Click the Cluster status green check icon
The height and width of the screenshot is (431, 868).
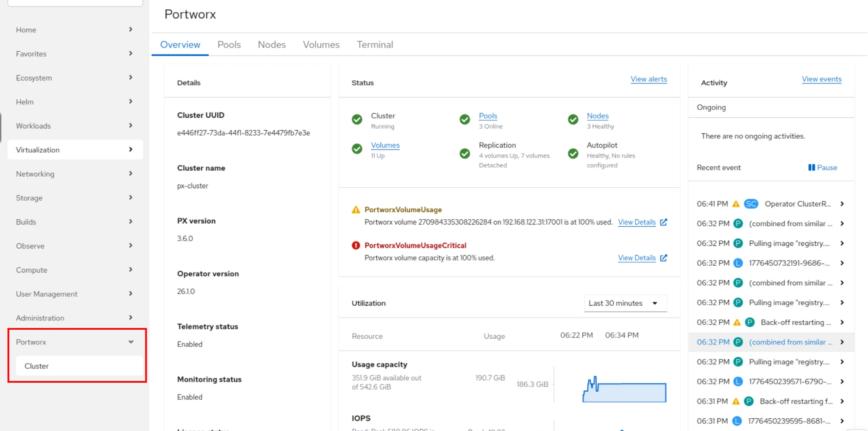(357, 120)
